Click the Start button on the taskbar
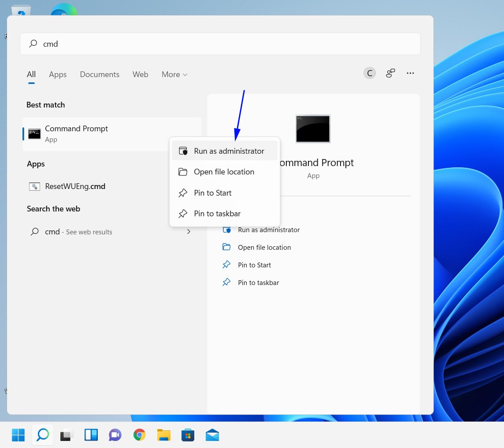The height and width of the screenshot is (448, 504). pyautogui.click(x=18, y=435)
